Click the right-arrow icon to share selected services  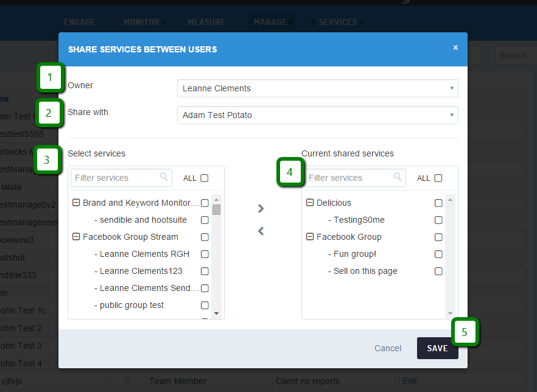click(261, 209)
